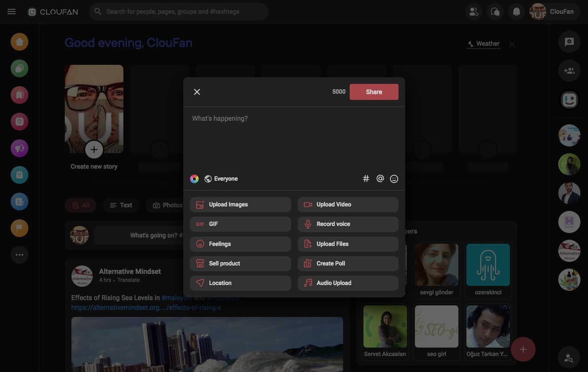Image resolution: width=588 pixels, height=372 pixels.
Task: Open saved posts bookmark sidebar icon
Action: coord(20,95)
